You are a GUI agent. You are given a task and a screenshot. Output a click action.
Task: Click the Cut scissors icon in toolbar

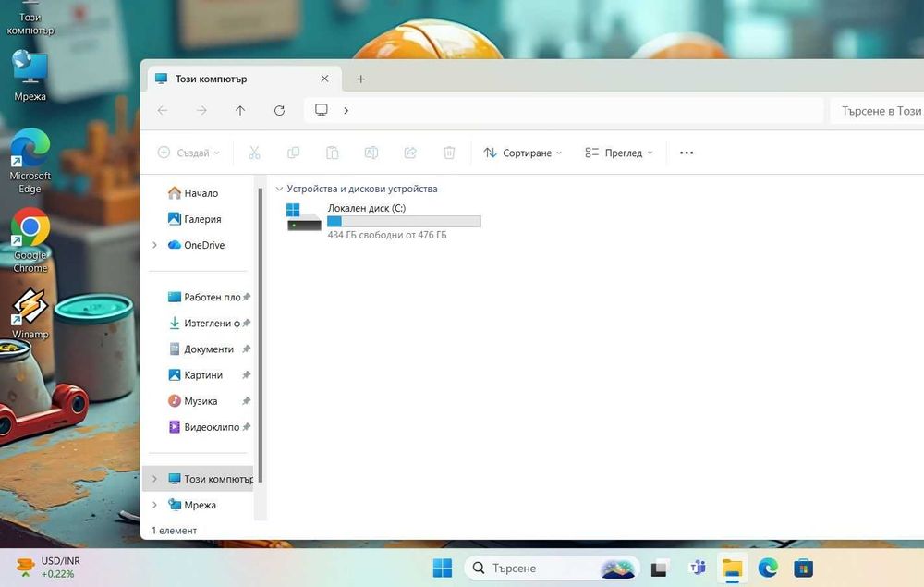click(x=254, y=153)
